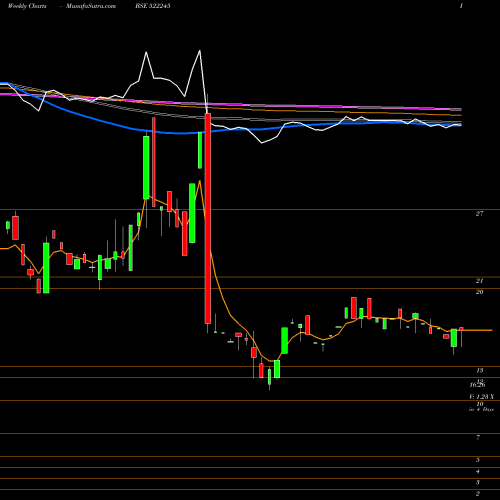Click the "Weekly Charts" title text
Image resolution: width=500 pixels, height=500 pixels.
pos(27,6)
